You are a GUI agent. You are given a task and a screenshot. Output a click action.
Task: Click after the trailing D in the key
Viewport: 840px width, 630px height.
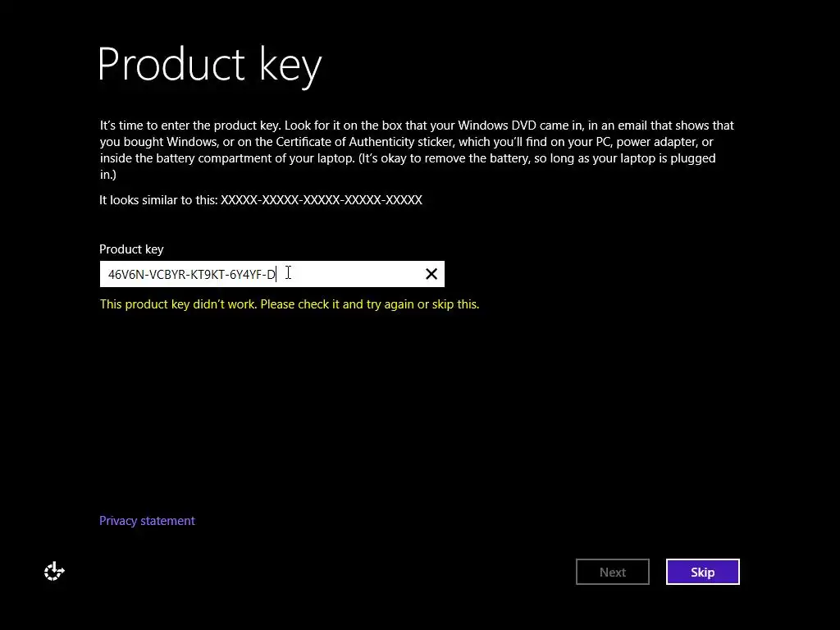[x=276, y=275]
